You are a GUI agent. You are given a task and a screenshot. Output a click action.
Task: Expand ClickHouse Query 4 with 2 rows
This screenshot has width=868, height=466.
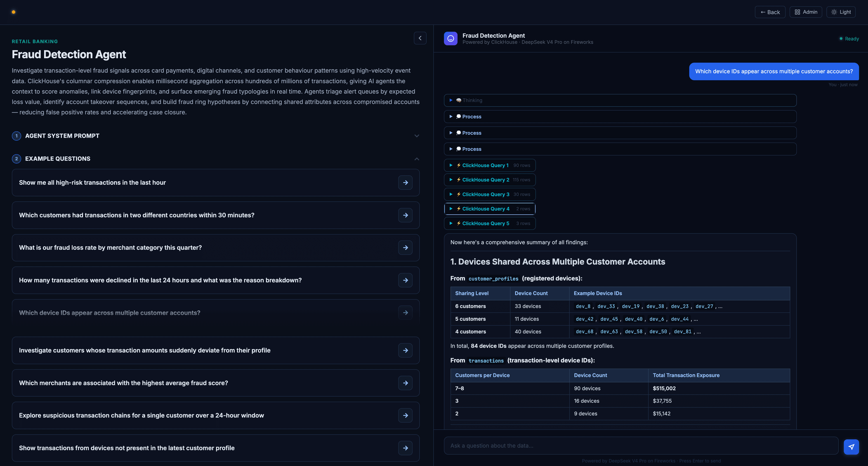pos(490,209)
